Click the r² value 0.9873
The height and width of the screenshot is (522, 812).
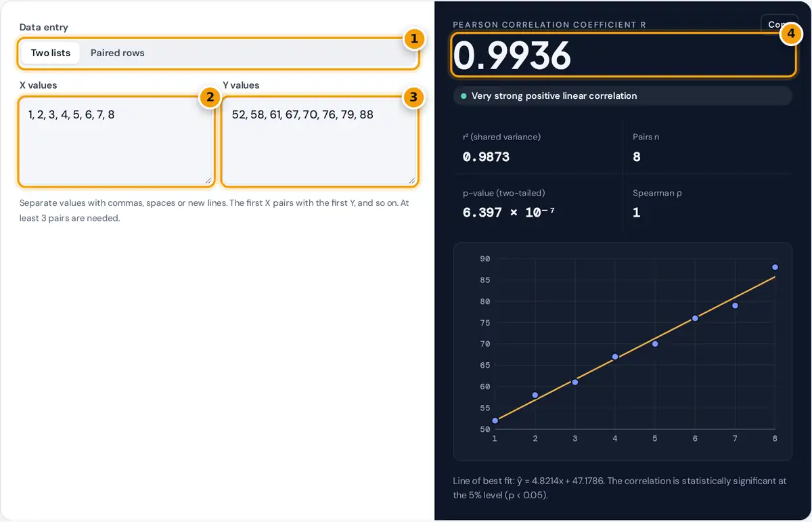tap(486, 157)
